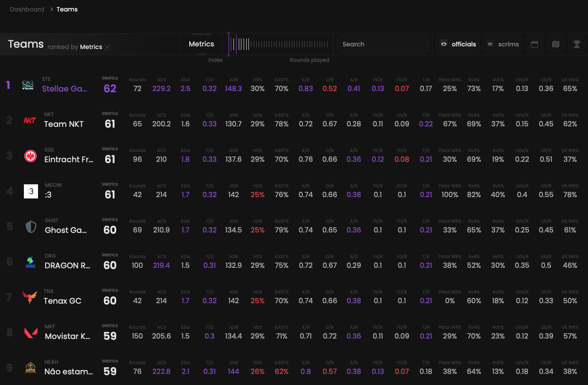Click Stellae Gaming ACS value 229.2
Image resolution: width=588 pixels, height=385 pixels.
pos(161,88)
